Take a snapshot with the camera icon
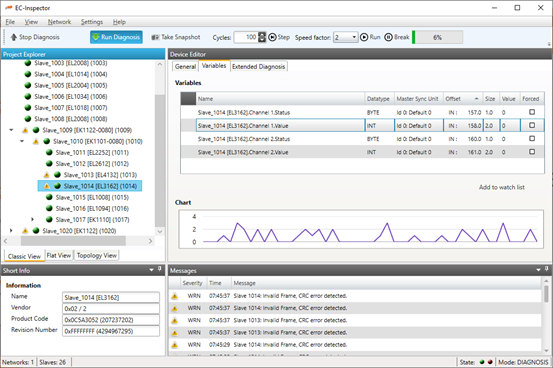553x368 pixels. (155, 37)
